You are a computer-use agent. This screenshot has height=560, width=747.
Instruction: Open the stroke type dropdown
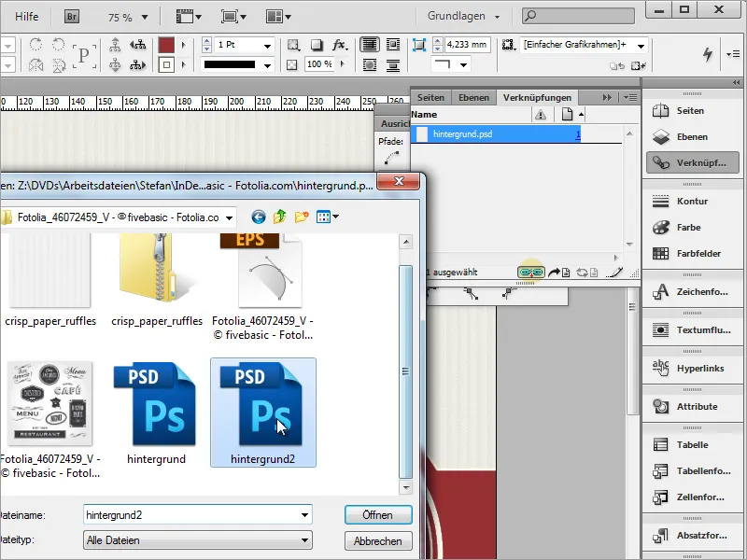point(268,65)
